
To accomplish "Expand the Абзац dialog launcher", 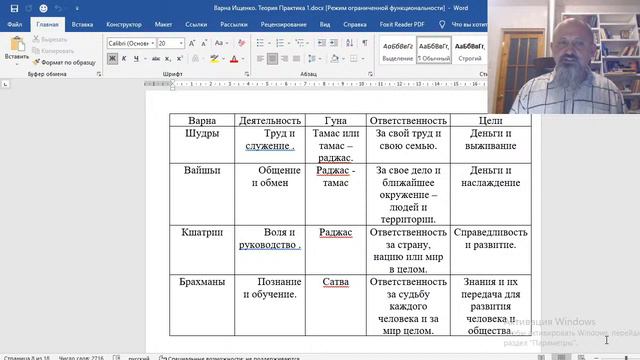I will (x=370, y=74).
